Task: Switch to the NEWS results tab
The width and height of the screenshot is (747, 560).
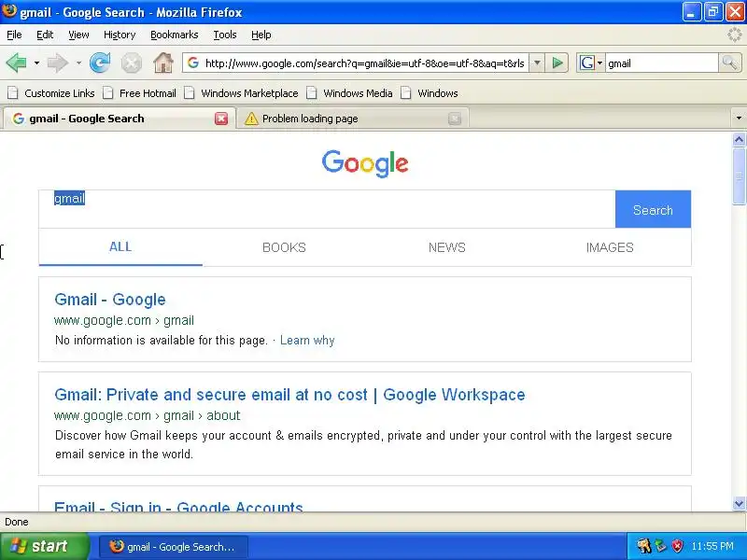Action: coord(447,247)
